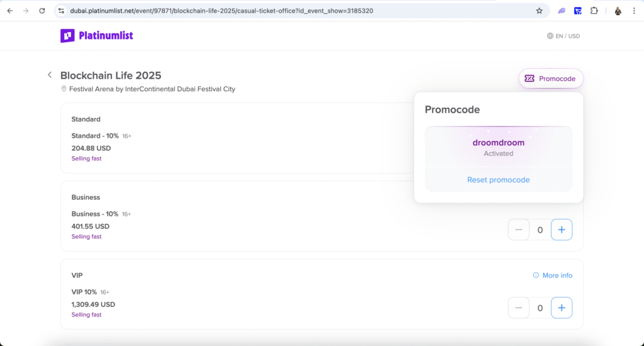The height and width of the screenshot is (346, 644).
Task: Click the Business ticket quantity field
Action: click(x=540, y=230)
